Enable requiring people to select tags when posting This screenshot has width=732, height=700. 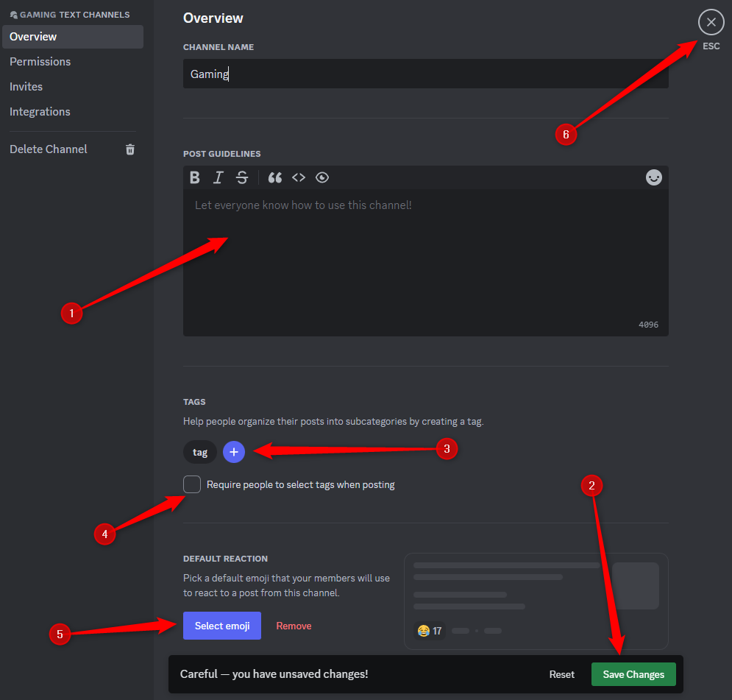point(191,484)
